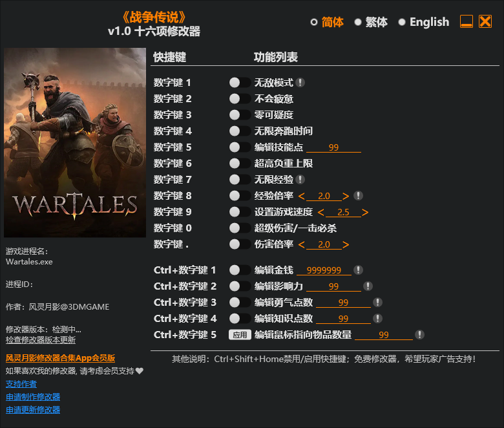The width and height of the screenshot is (504, 428).
Task: Enable 编辑金钱 switch
Action: 240,270
